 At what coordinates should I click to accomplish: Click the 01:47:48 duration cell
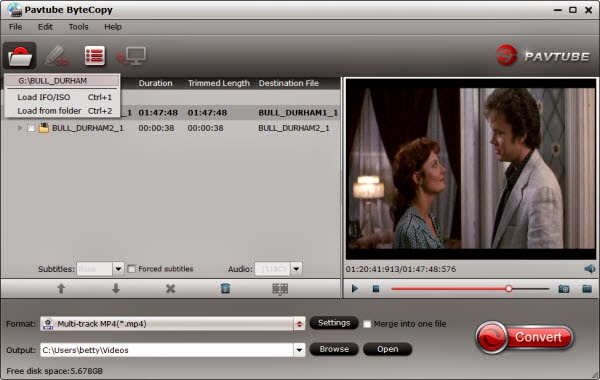click(x=158, y=113)
